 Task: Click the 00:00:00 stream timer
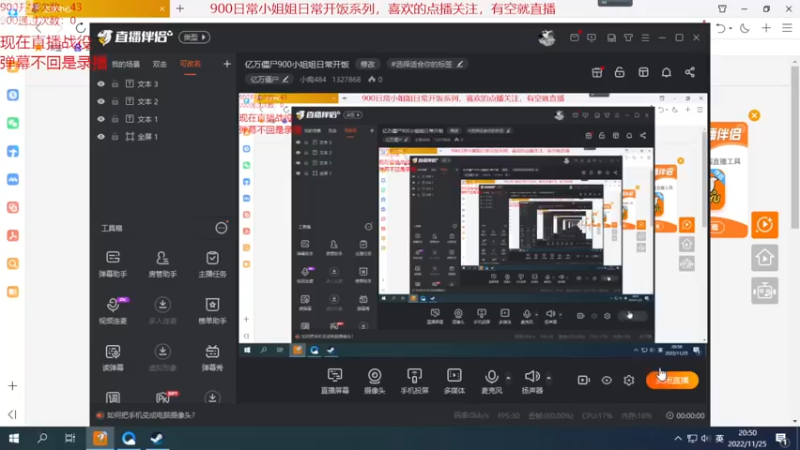(x=685, y=416)
